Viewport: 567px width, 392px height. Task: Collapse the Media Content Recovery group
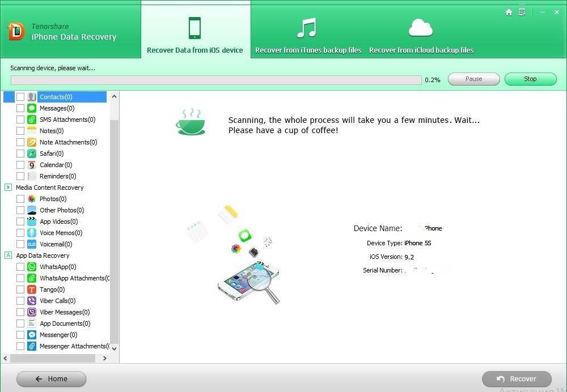(x=8, y=188)
